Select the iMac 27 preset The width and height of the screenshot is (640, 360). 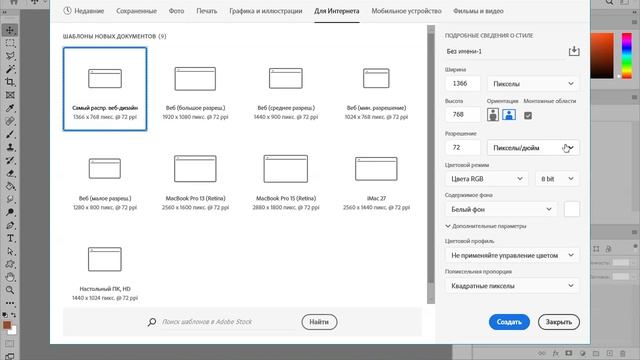(x=376, y=180)
